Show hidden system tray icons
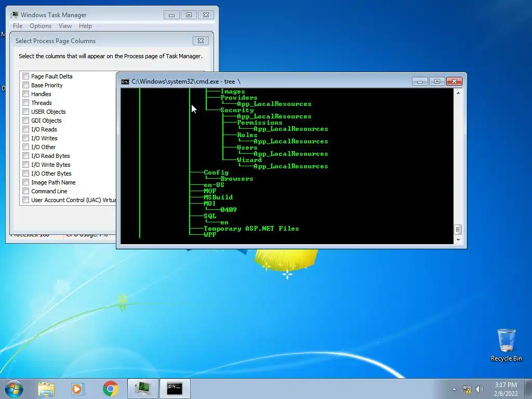 point(454,389)
